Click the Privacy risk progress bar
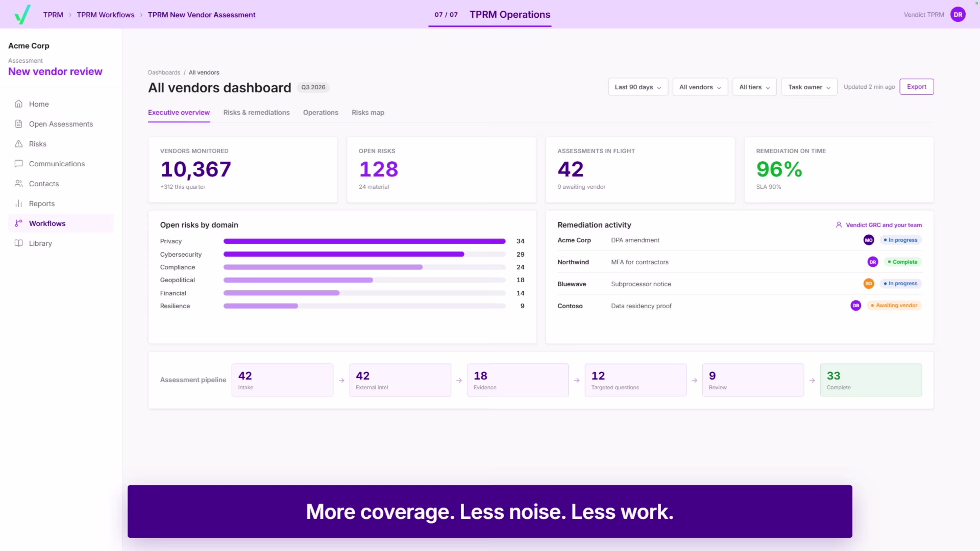 tap(364, 241)
